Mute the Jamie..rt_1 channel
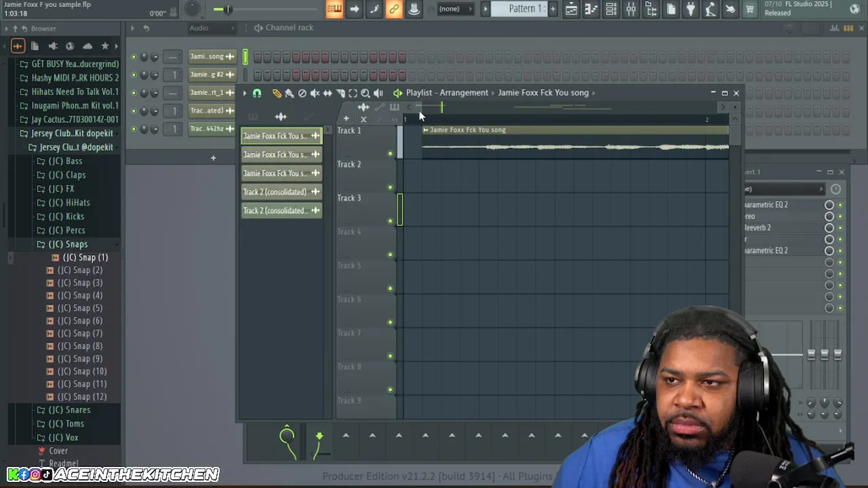Viewport: 868px width, 488px height. point(134,93)
